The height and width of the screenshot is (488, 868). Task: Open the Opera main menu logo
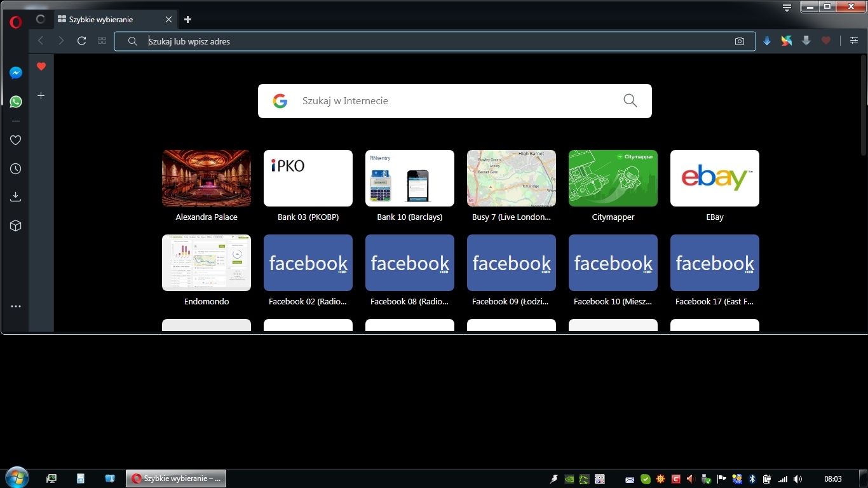click(16, 22)
